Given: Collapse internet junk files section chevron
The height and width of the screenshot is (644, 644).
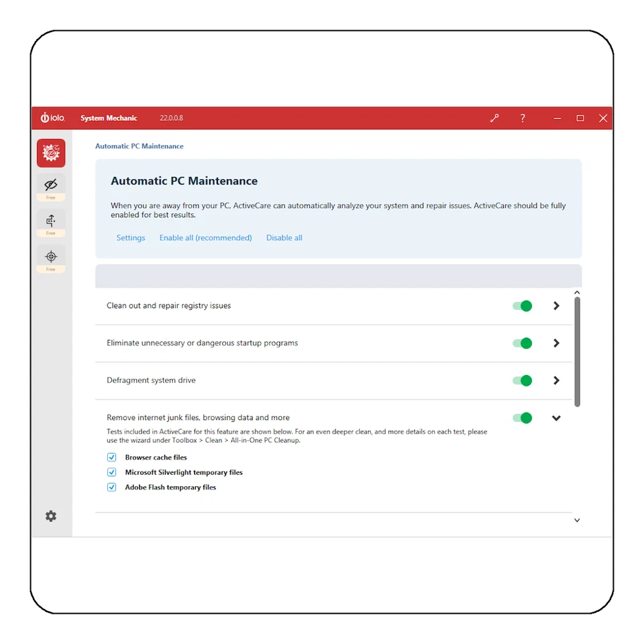Looking at the screenshot, I should pyautogui.click(x=556, y=418).
